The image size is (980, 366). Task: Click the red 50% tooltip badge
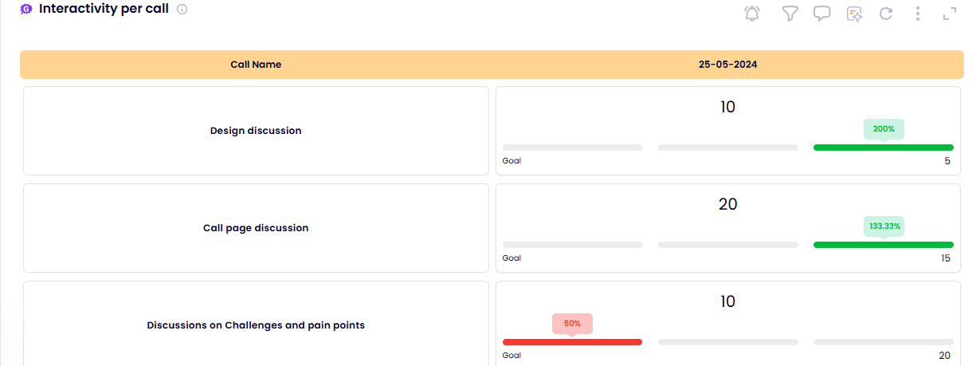(x=572, y=323)
